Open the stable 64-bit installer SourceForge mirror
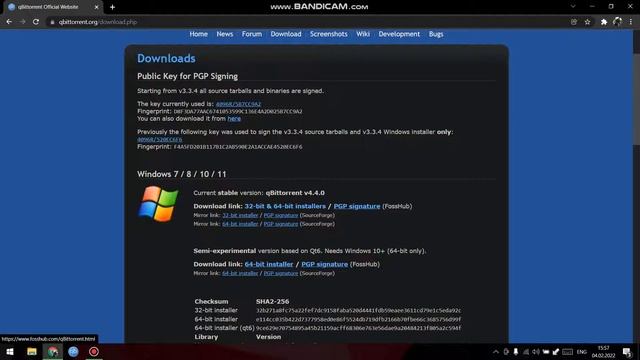Viewport: 640px width, 360px height. tap(240, 224)
